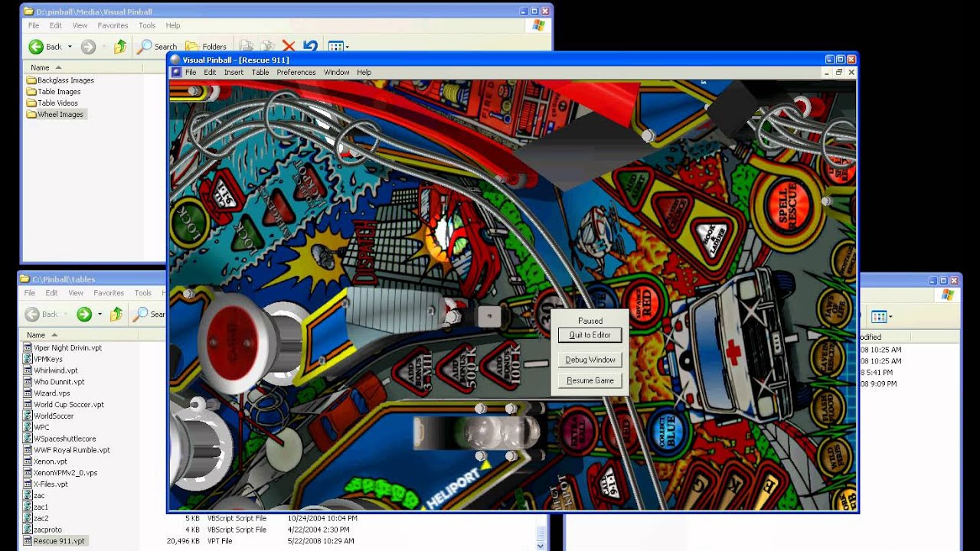Select Wizard.vps file
Viewport: 980px width, 551px height.
[x=47, y=393]
